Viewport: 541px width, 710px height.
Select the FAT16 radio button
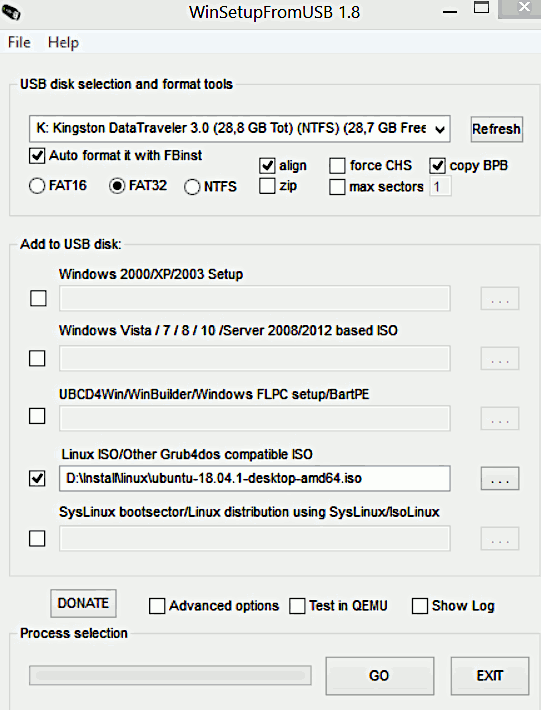click(37, 186)
